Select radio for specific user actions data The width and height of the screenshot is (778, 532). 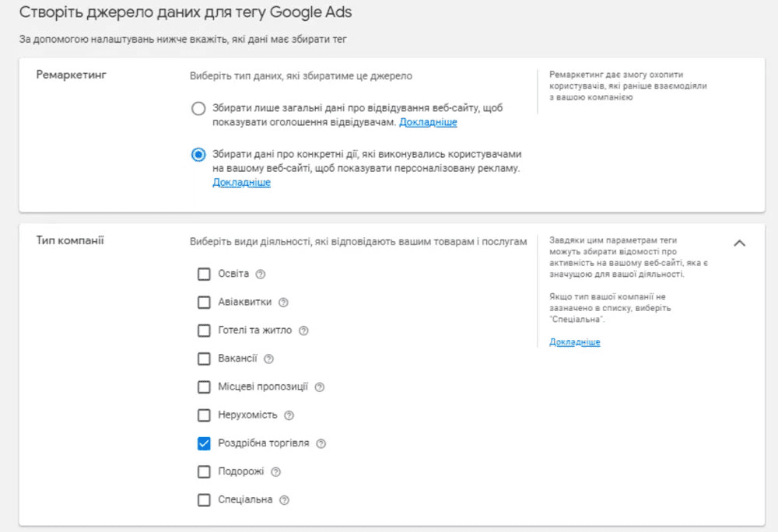pos(198,155)
